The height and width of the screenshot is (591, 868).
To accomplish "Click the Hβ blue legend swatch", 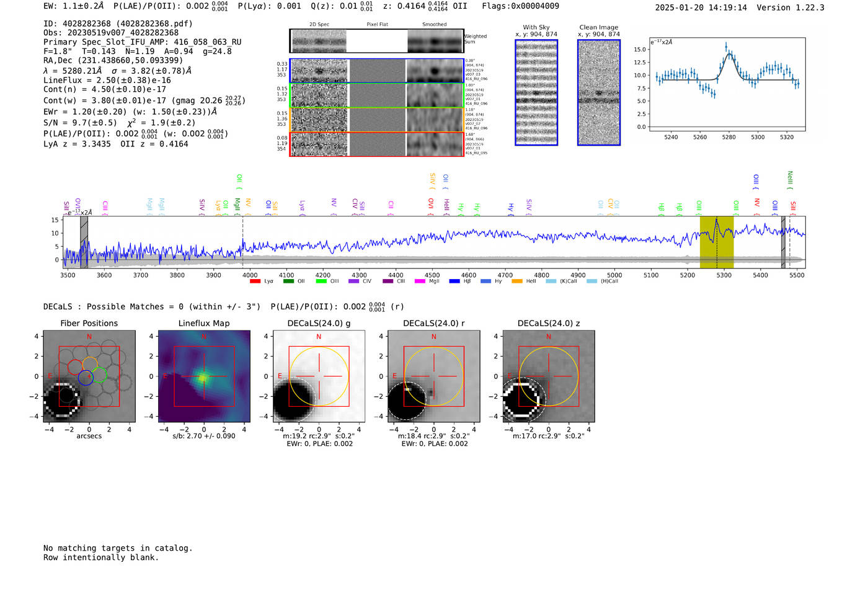I will pyautogui.click(x=454, y=281).
